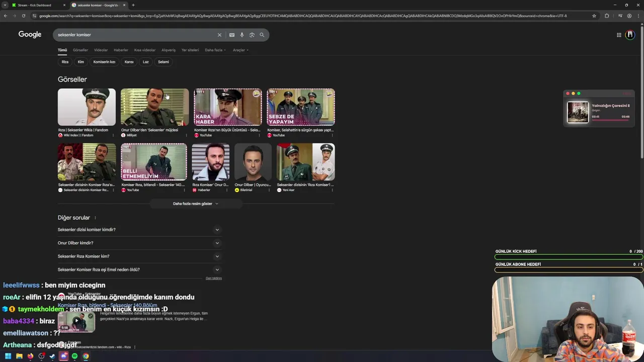This screenshot has height=362, width=644.
Task: Filter by the Selami chip
Action: coord(164,62)
